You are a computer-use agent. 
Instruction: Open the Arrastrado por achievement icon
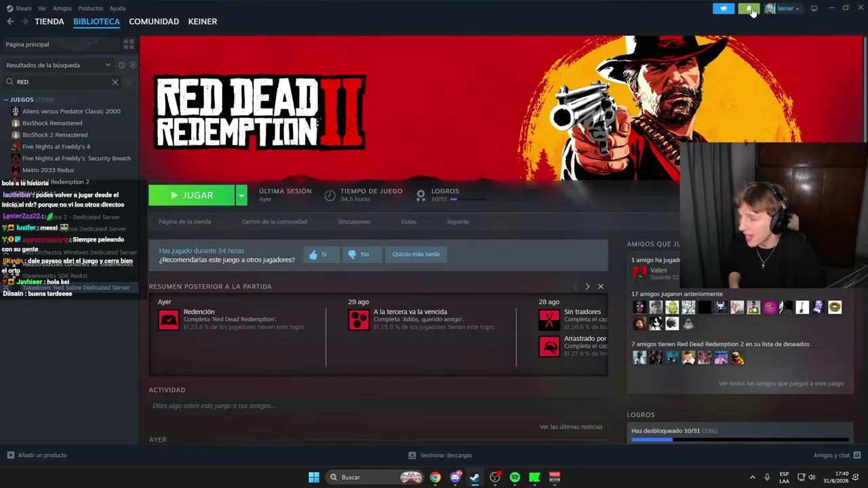click(x=549, y=346)
